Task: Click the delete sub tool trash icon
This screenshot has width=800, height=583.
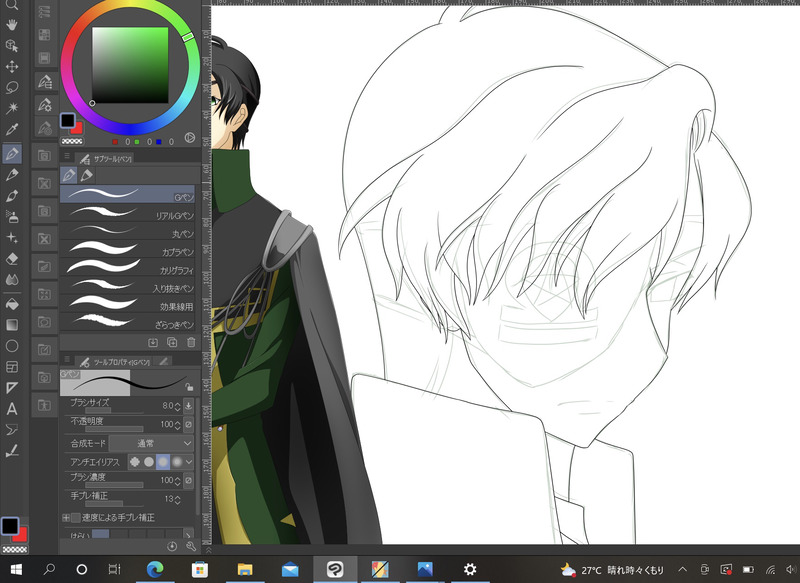Action: pyautogui.click(x=191, y=342)
